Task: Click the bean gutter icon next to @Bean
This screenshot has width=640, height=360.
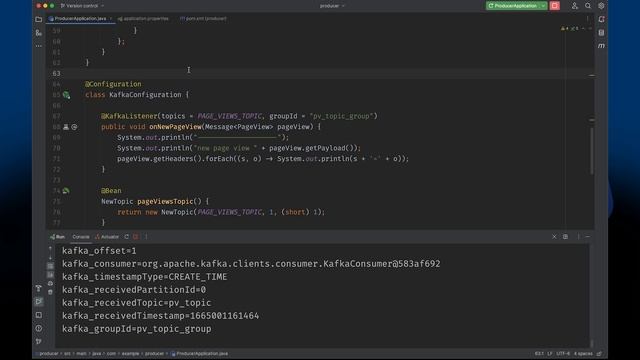Action: (x=66, y=191)
